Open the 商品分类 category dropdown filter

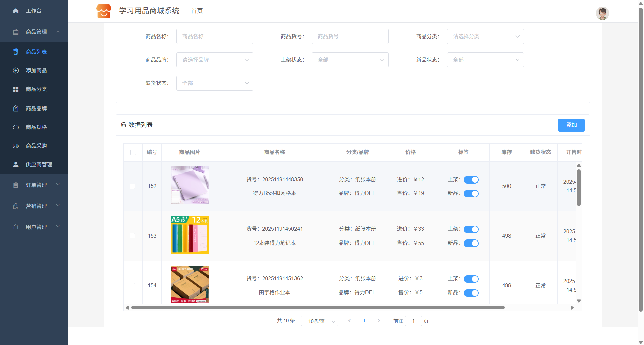485,36
